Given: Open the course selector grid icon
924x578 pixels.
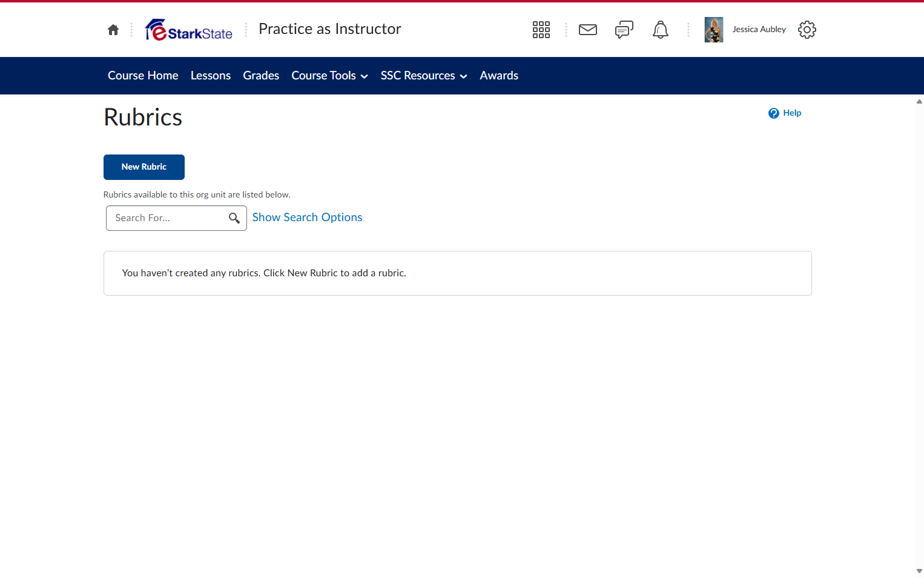Looking at the screenshot, I should [x=541, y=30].
